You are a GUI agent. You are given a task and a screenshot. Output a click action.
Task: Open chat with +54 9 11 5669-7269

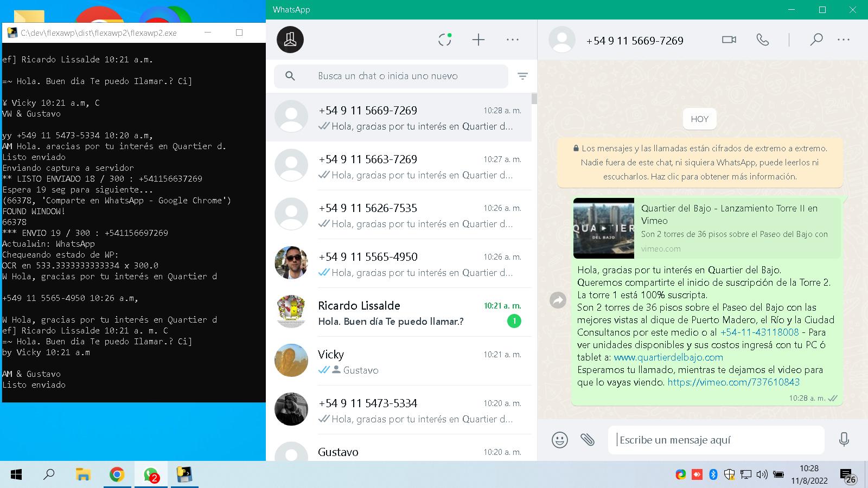(x=399, y=117)
